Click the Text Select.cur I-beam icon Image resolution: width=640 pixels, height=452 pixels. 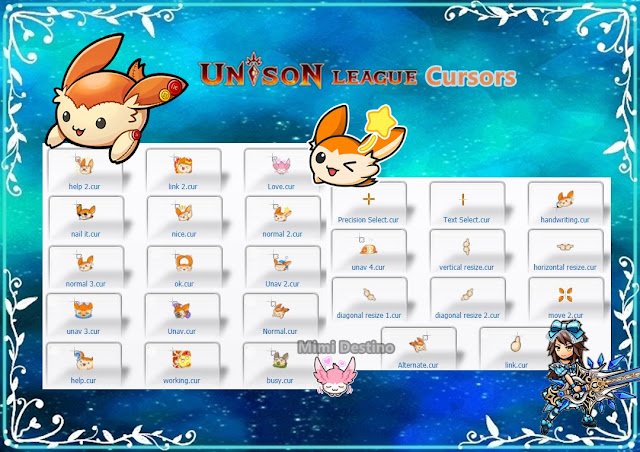pyautogui.click(x=463, y=199)
